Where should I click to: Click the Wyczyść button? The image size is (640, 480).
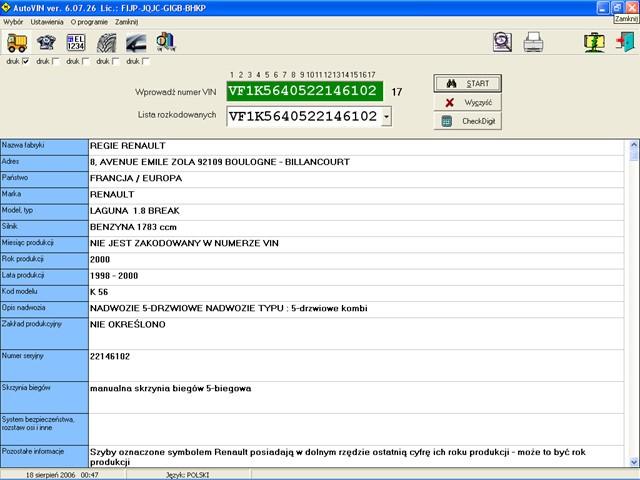(467, 102)
